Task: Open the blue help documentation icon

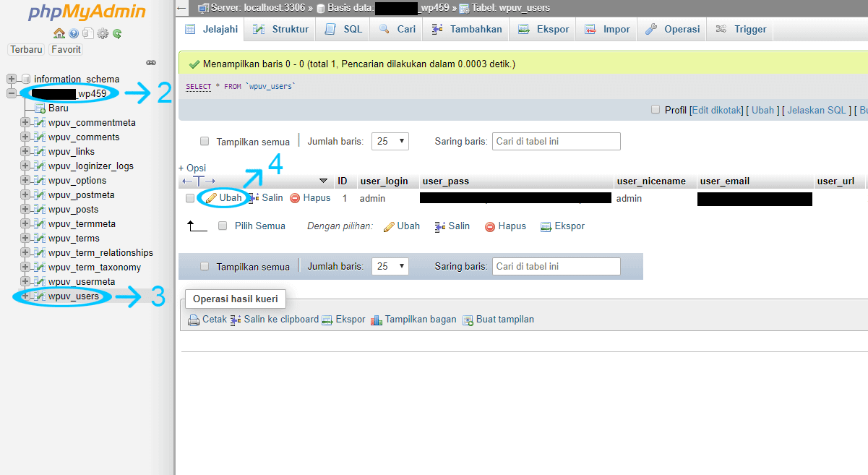Action: pyautogui.click(x=74, y=33)
